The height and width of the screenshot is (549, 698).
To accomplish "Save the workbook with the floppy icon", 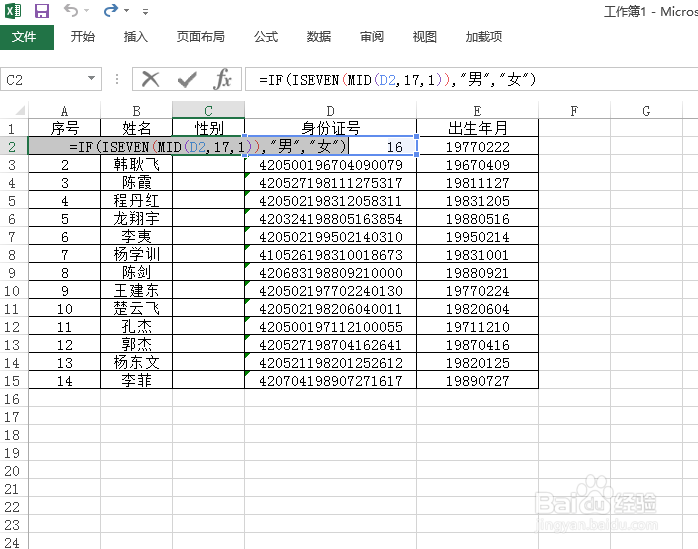I will [x=42, y=10].
